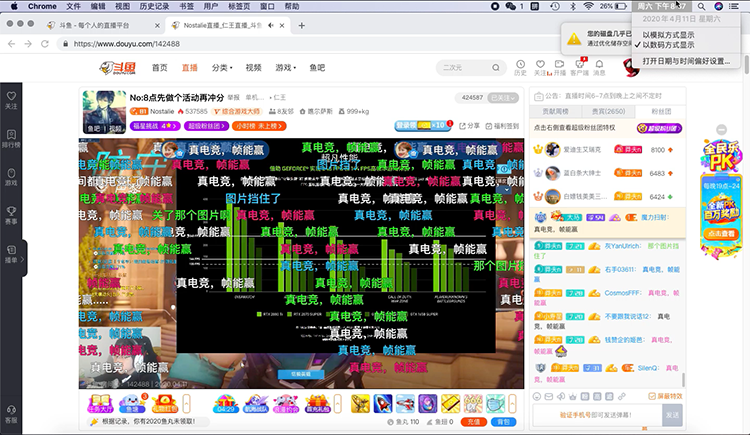Click 打开日期与时间偏好设置
Image resolution: width=750 pixels, height=435 pixels.
(686, 61)
